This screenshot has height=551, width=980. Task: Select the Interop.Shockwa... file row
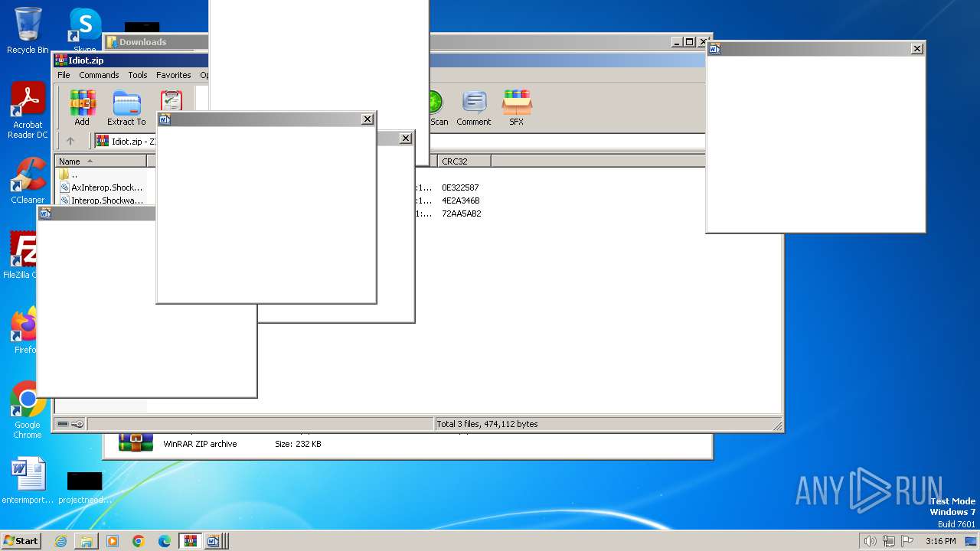coord(100,201)
